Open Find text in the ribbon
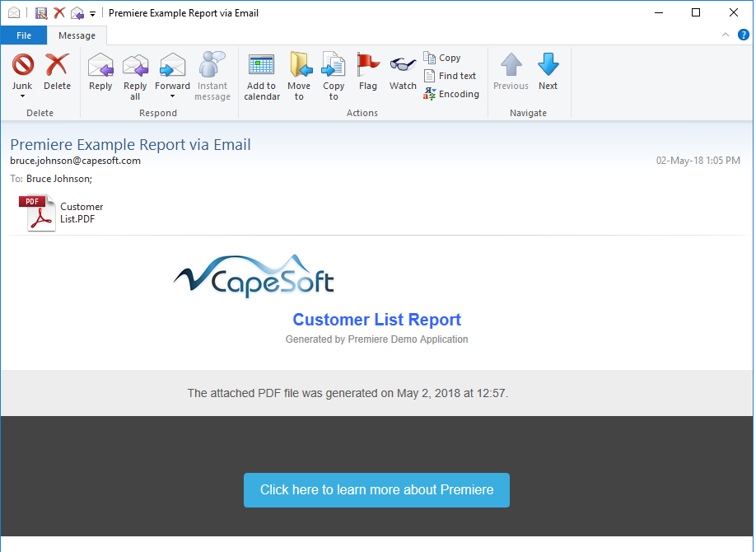This screenshot has height=552, width=756. coord(450,76)
